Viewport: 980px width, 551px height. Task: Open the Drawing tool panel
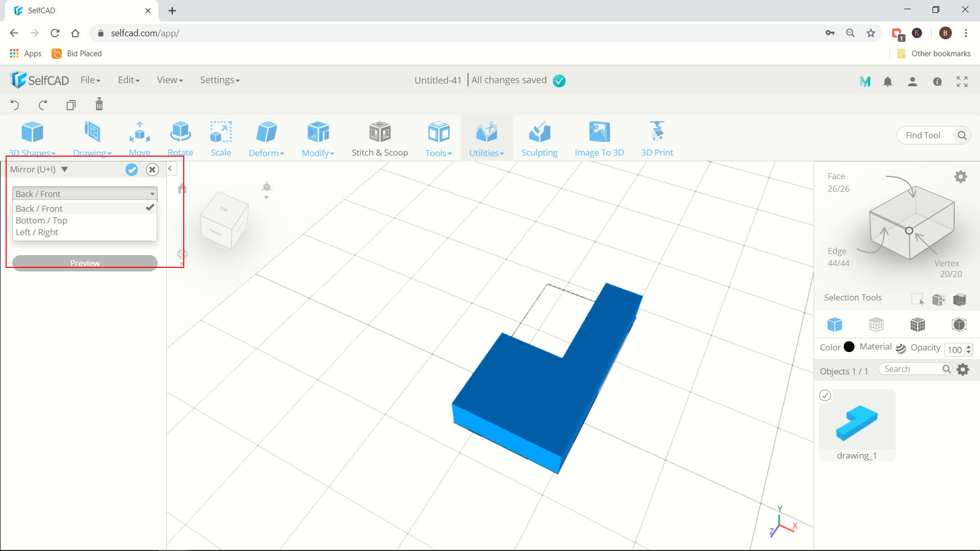coord(92,138)
